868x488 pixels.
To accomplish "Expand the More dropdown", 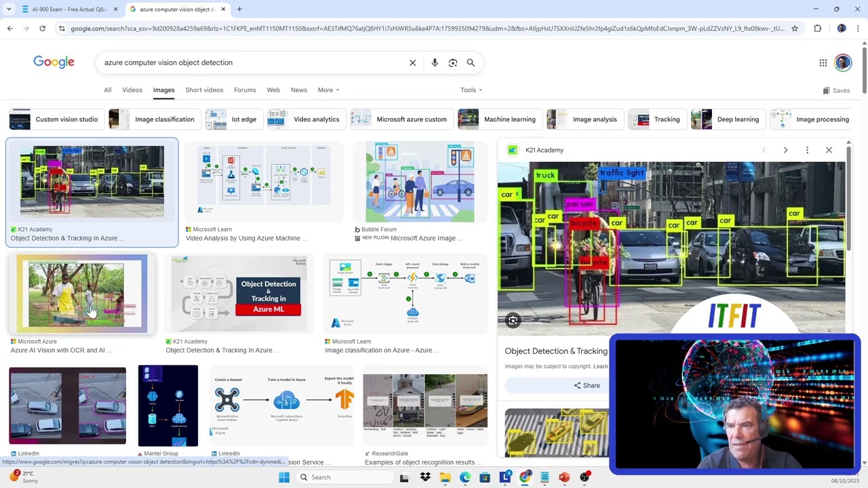I will click(328, 90).
